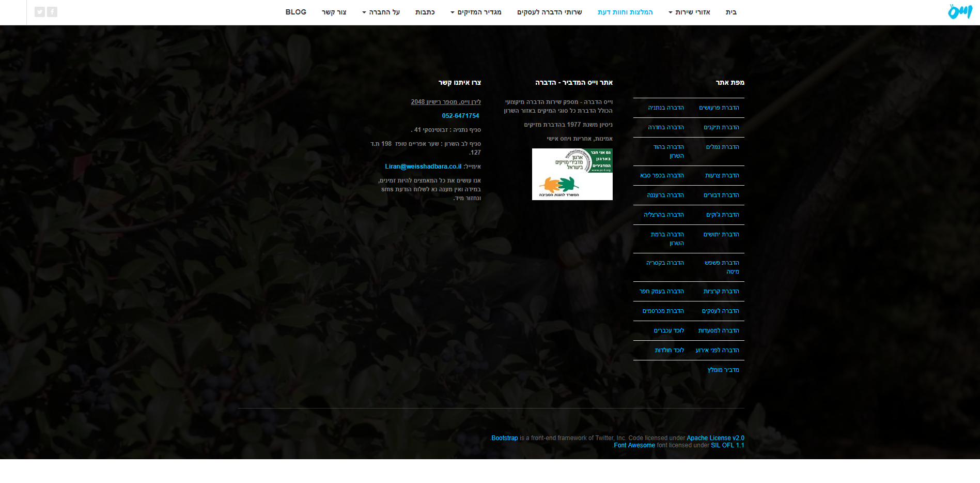Click the אתר וייס המדביר - הדברה heading

coord(574,82)
